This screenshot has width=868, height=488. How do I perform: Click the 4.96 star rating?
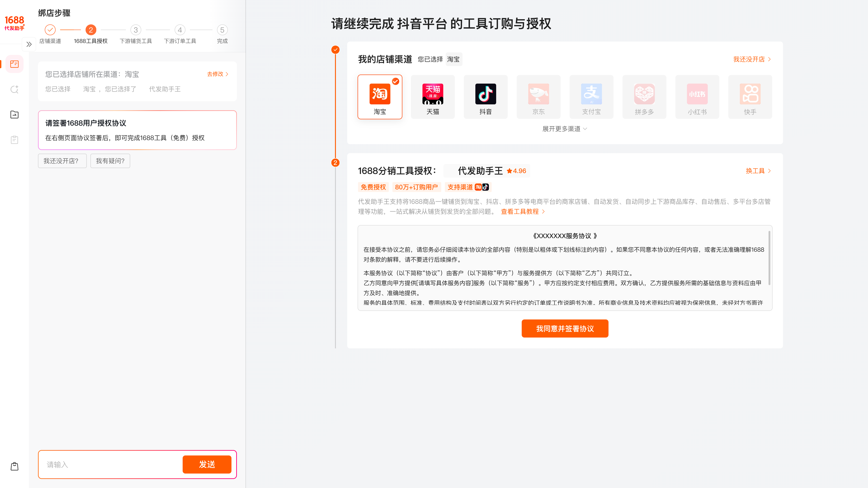click(516, 171)
